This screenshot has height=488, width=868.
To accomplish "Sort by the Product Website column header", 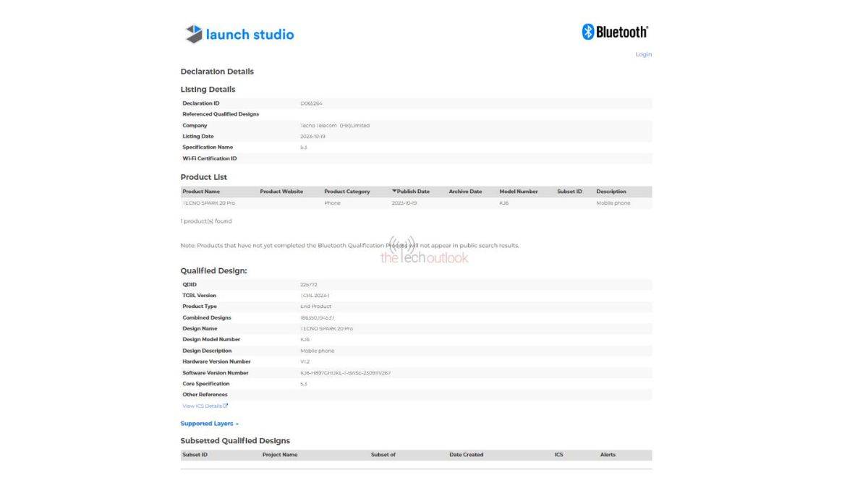I will tap(281, 192).
